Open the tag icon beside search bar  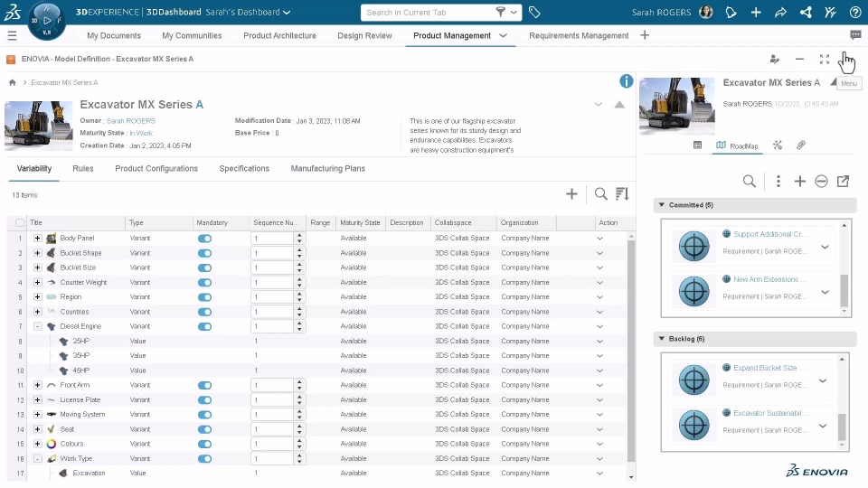534,12
